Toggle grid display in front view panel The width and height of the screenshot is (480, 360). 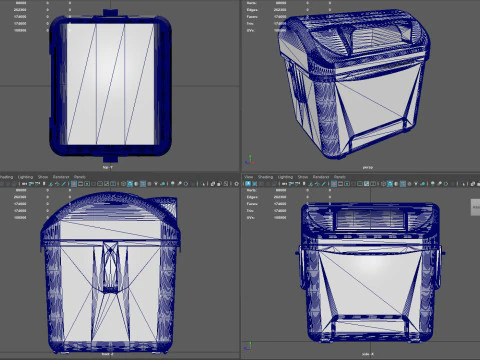74,184
